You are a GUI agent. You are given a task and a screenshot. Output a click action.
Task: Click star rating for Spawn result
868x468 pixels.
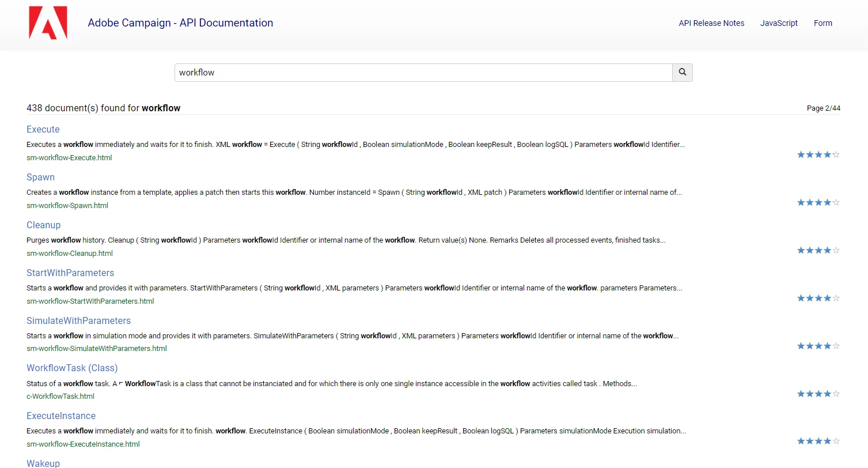(818, 202)
